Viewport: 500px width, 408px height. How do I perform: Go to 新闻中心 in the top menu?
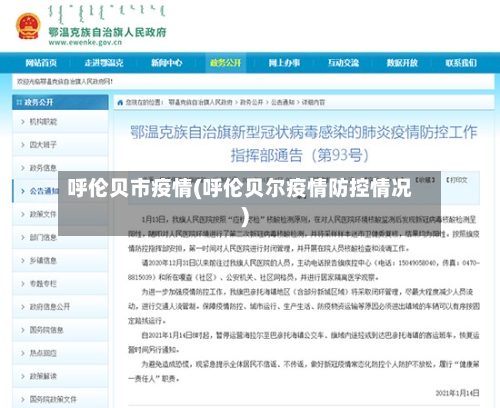(167, 63)
